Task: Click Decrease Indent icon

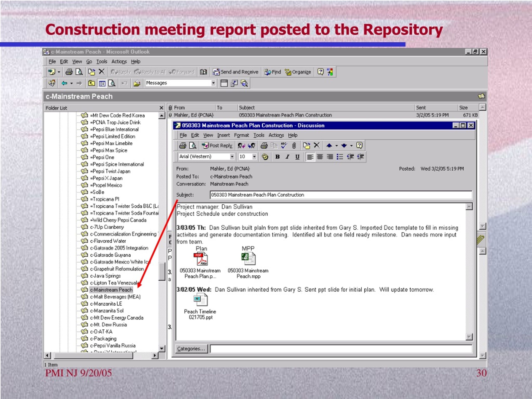Action: [x=350, y=157]
